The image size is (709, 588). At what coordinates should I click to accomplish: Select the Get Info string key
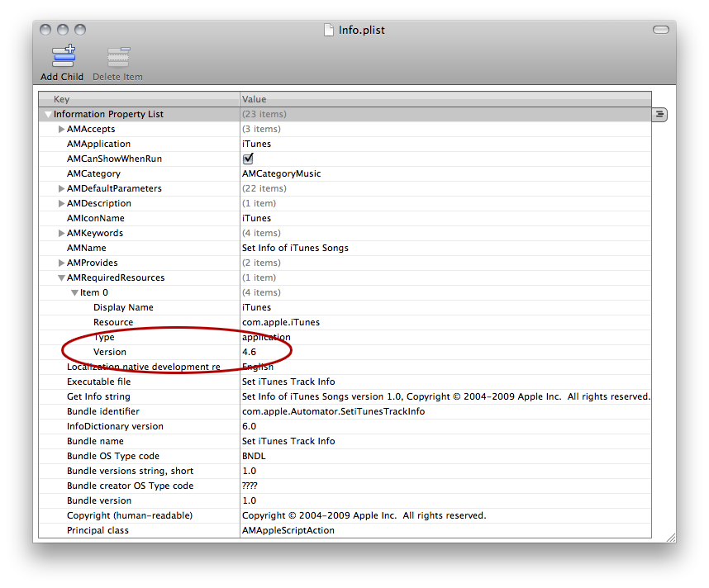click(98, 396)
